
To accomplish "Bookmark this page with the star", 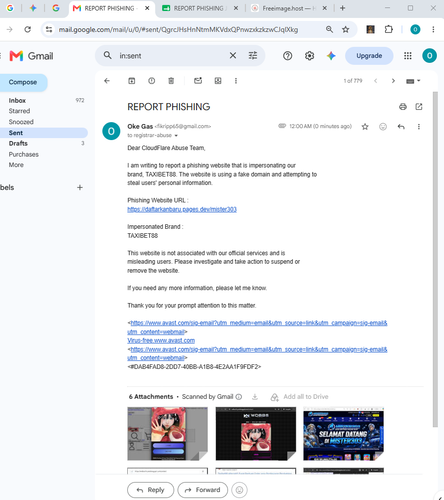I will coord(346,29).
